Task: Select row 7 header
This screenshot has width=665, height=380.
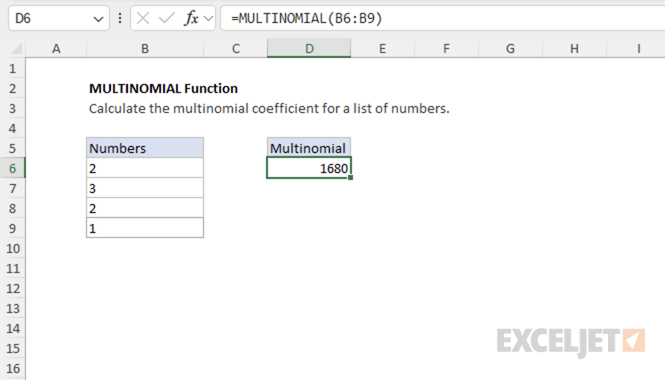Action: 13,188
